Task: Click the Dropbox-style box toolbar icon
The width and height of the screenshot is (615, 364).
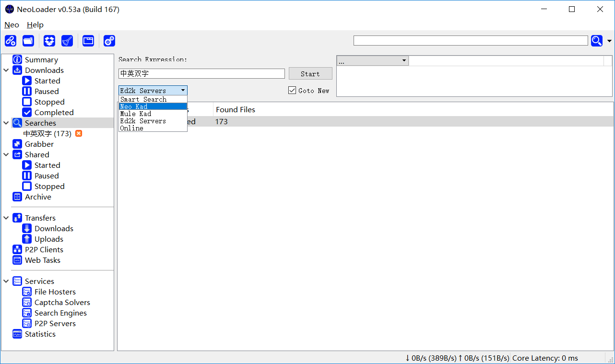Action: [49, 41]
